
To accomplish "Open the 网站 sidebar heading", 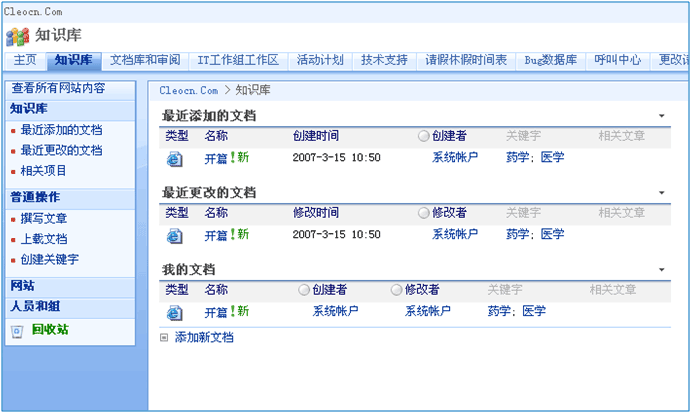I will pyautogui.click(x=23, y=286).
